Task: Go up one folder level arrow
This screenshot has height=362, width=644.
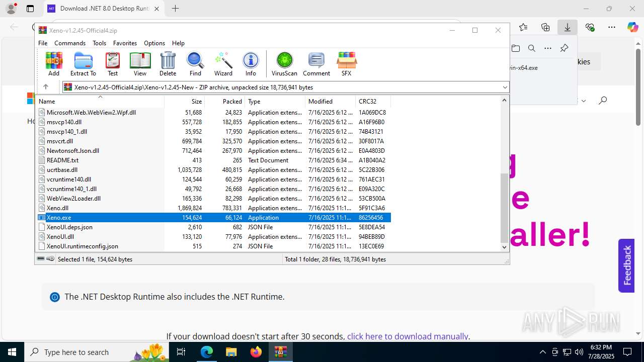Action: (x=45, y=87)
